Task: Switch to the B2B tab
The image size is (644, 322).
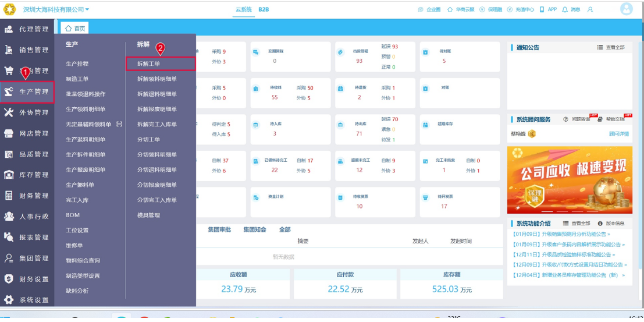Action: [264, 9]
